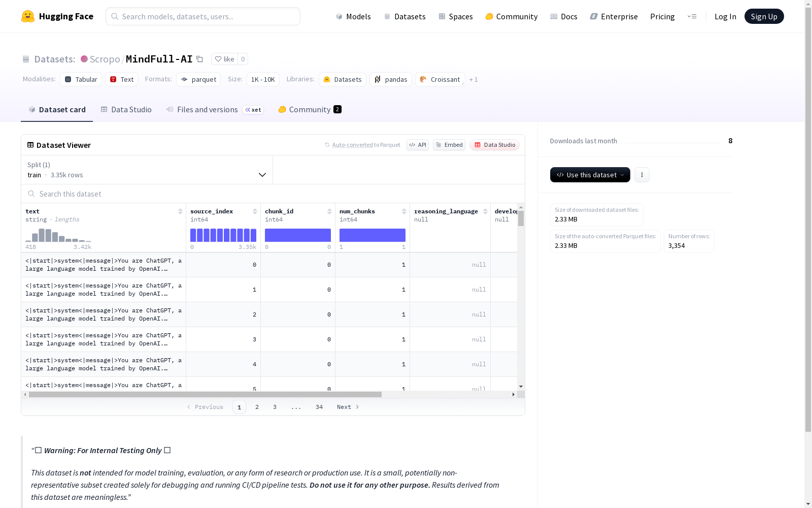812x508 pixels.
Task: Sort the reasoning_language column
Action: pos(485,211)
